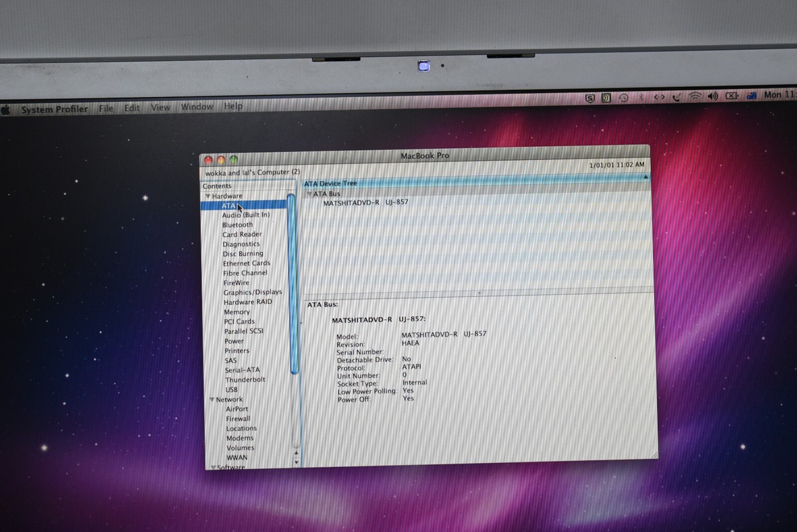The image size is (797, 532).
Task: Select Fibre Channel in sidebar
Action: (245, 273)
